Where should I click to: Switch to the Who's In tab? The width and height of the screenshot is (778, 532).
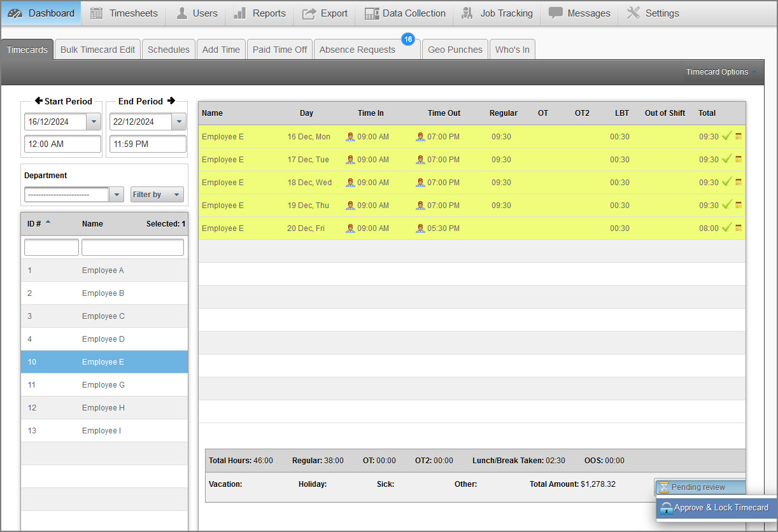512,50
